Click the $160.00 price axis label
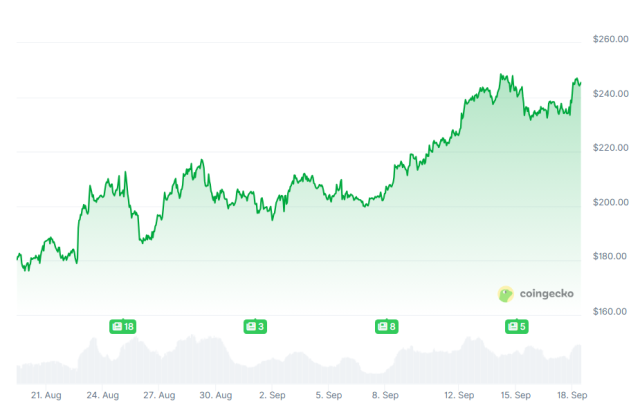Viewport: 640px width, 410px height. [x=609, y=312]
